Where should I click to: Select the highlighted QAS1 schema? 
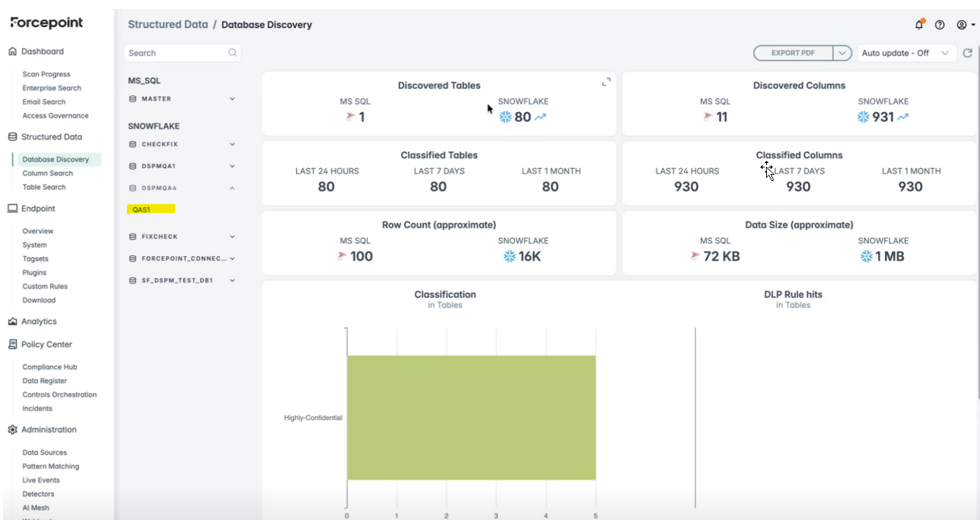(142, 209)
